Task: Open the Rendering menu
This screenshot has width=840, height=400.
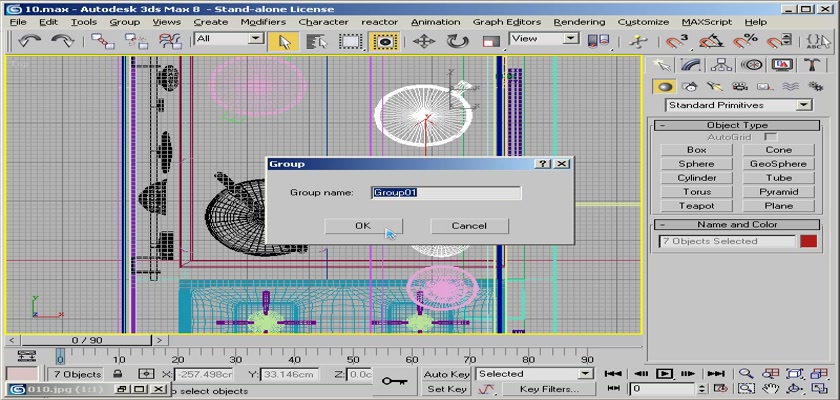Action: pyautogui.click(x=579, y=21)
